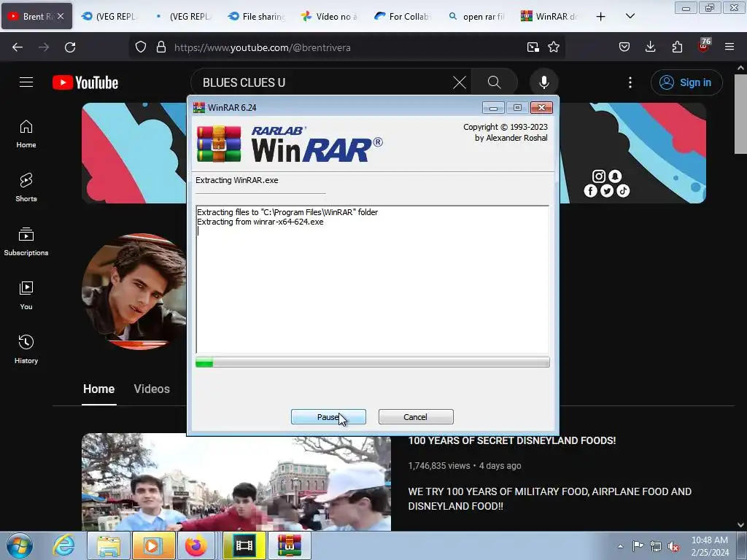Run YouTube search with magnifier button
This screenshot has height=560, width=747.
click(495, 82)
